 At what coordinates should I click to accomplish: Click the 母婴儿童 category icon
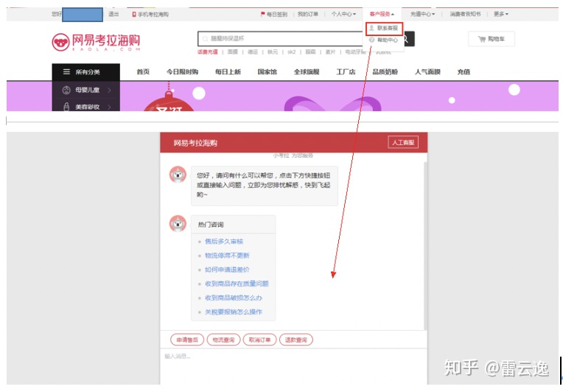(x=66, y=90)
